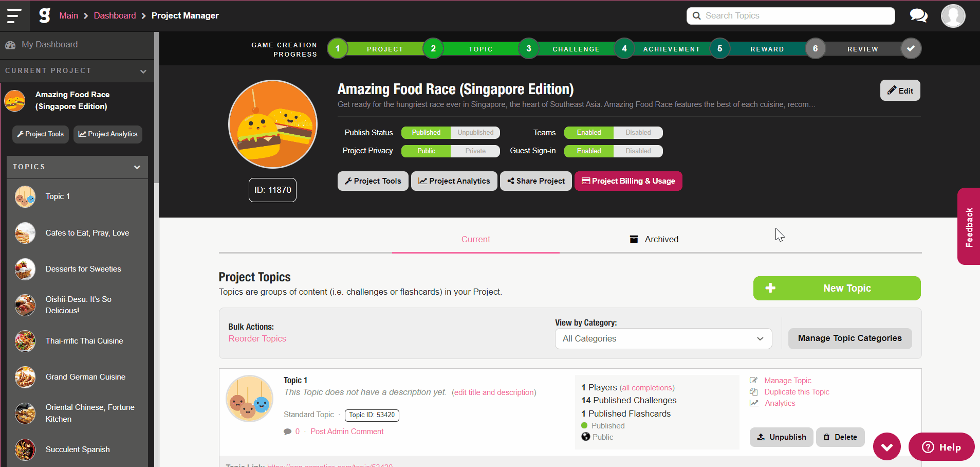The height and width of the screenshot is (467, 980).
Task: Click the Edit project button
Action: coord(900,91)
